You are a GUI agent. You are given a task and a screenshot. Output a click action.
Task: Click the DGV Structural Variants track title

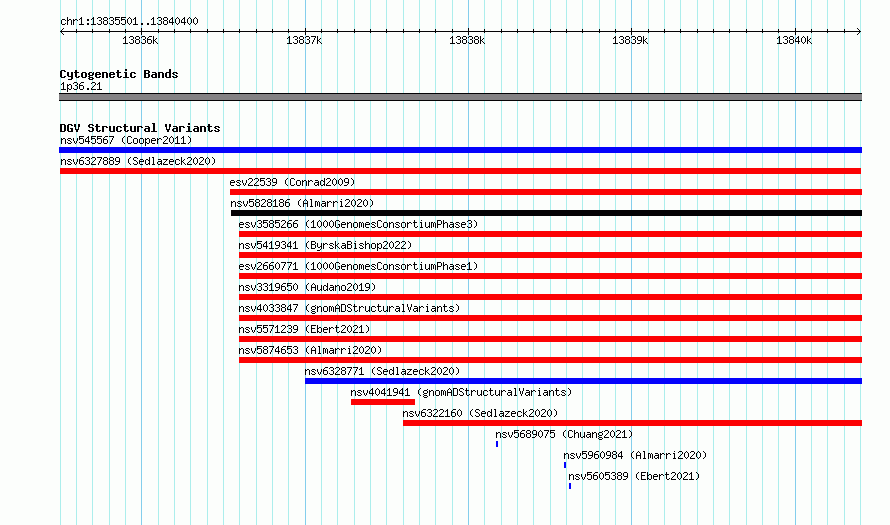pyautogui.click(x=140, y=128)
